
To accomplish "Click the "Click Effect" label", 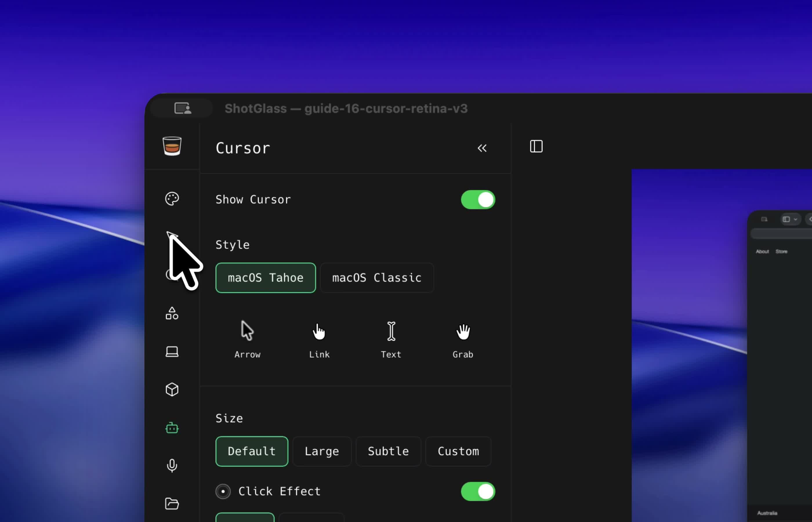I will point(280,492).
